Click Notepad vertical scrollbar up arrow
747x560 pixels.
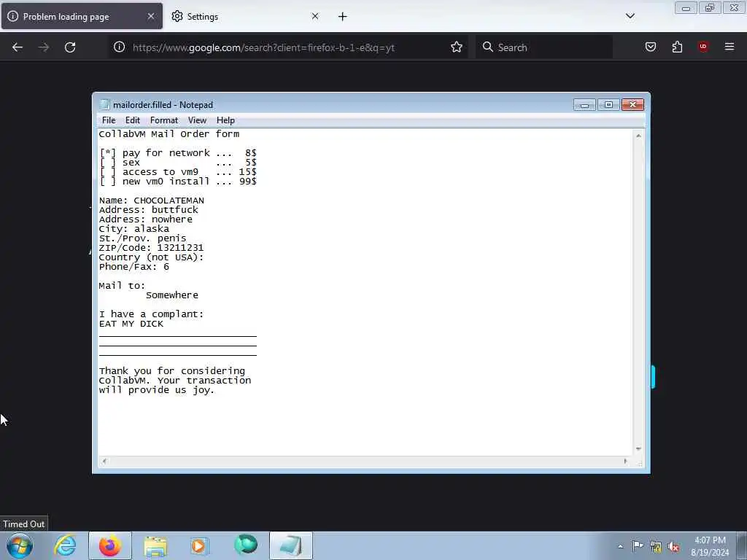(x=638, y=136)
